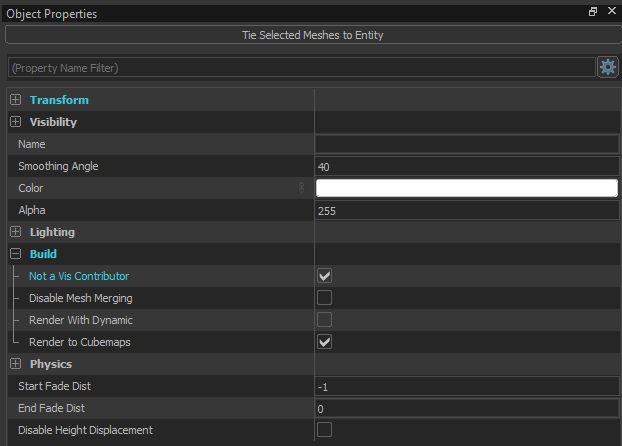Open the white Color swatch
622x446 pixels.
(x=466, y=188)
